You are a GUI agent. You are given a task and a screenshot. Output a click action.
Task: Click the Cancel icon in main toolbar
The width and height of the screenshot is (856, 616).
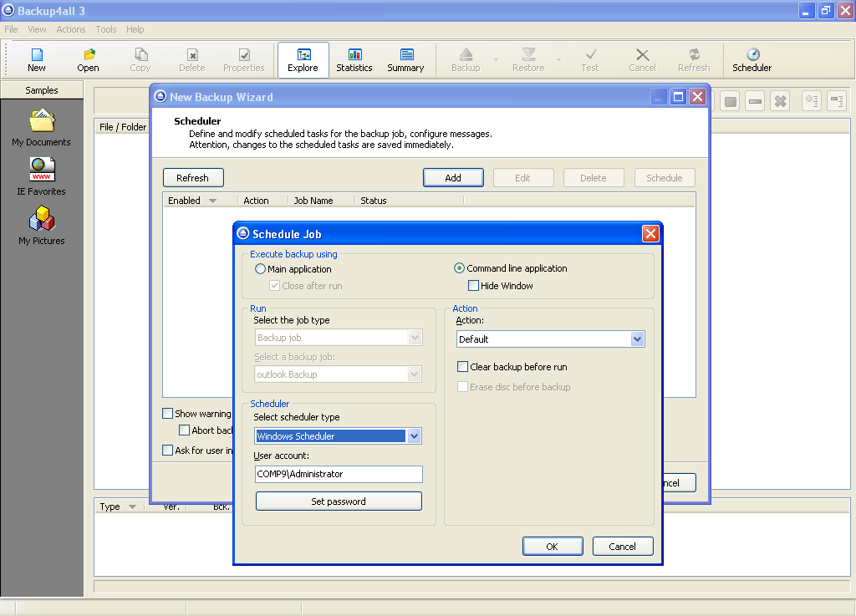pyautogui.click(x=642, y=60)
